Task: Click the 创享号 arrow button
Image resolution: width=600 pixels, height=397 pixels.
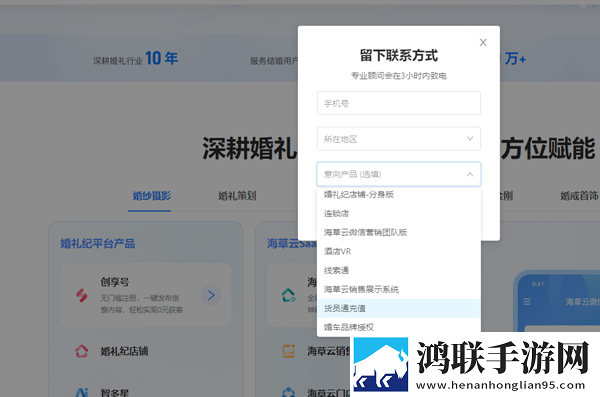Action: [211, 295]
